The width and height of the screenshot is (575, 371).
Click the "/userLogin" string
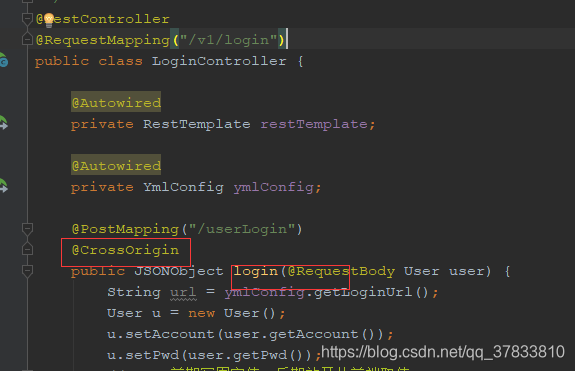[x=242, y=229]
